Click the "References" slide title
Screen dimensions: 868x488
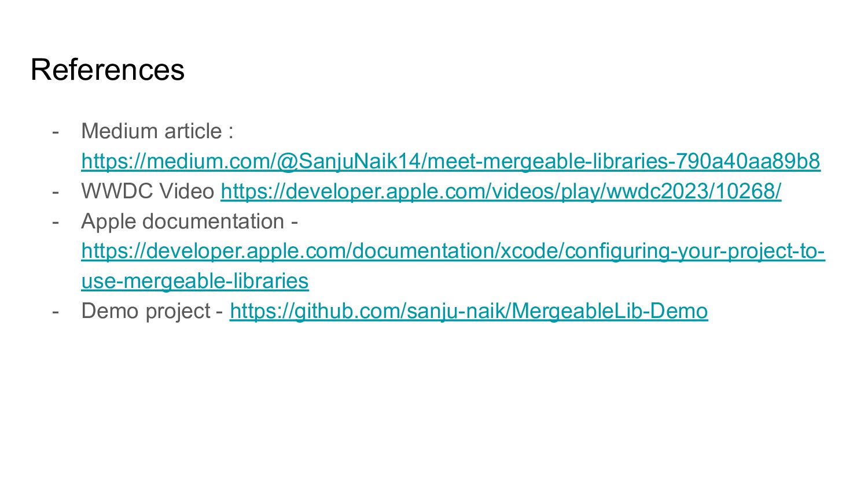[108, 70]
